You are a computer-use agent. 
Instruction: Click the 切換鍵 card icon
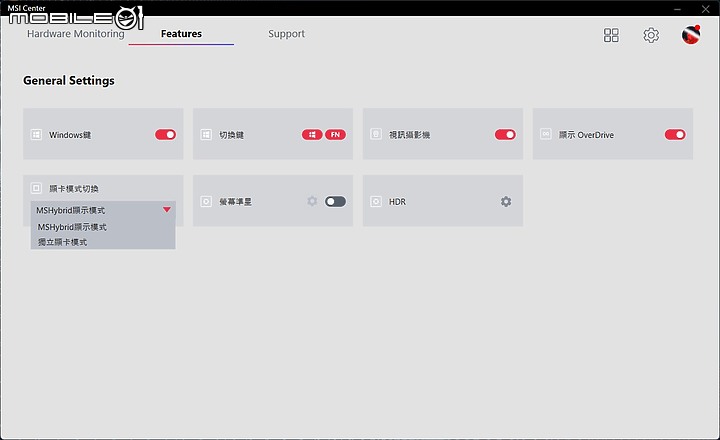[206, 135]
